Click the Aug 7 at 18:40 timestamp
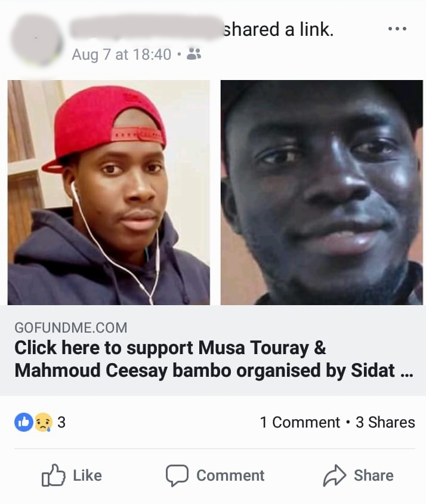This screenshot has width=426, height=504. click(122, 54)
